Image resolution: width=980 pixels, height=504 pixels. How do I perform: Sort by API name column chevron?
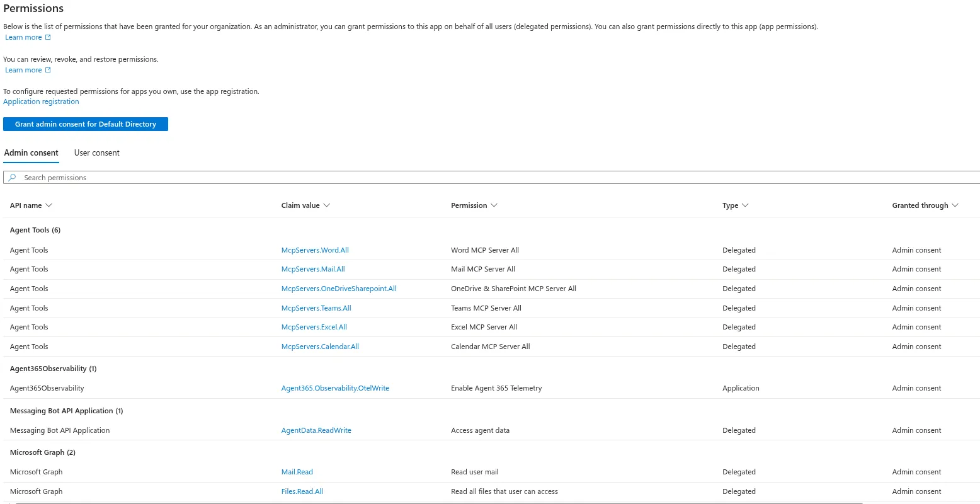click(49, 205)
